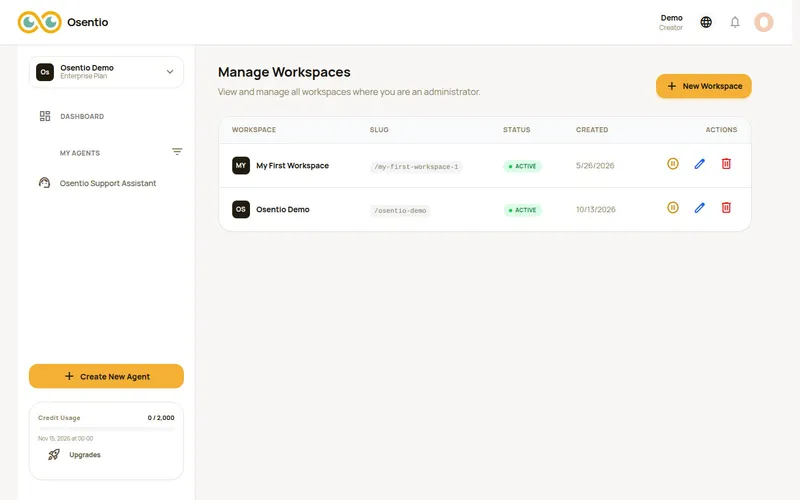The height and width of the screenshot is (500, 800).
Task: Pause My First Workspace
Action: (673, 164)
